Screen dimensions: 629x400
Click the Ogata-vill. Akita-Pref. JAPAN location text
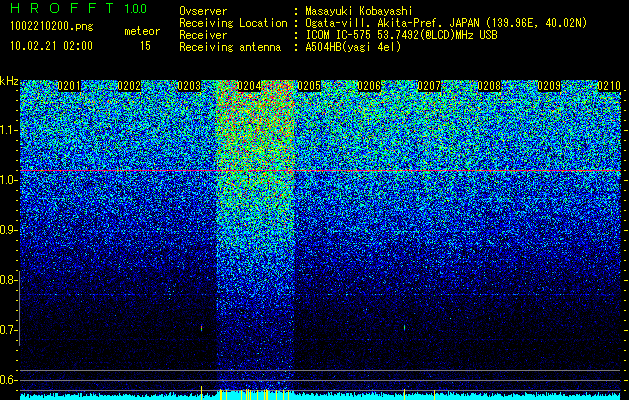446,23
